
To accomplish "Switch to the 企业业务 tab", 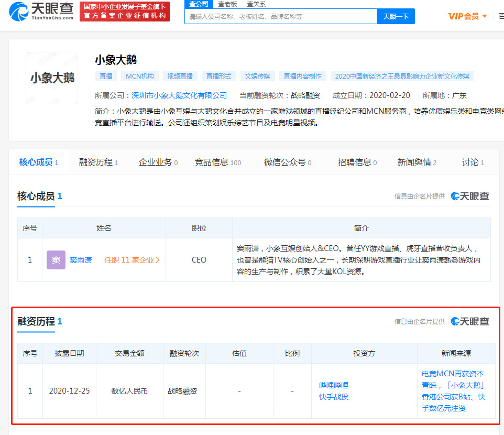I will [x=158, y=162].
